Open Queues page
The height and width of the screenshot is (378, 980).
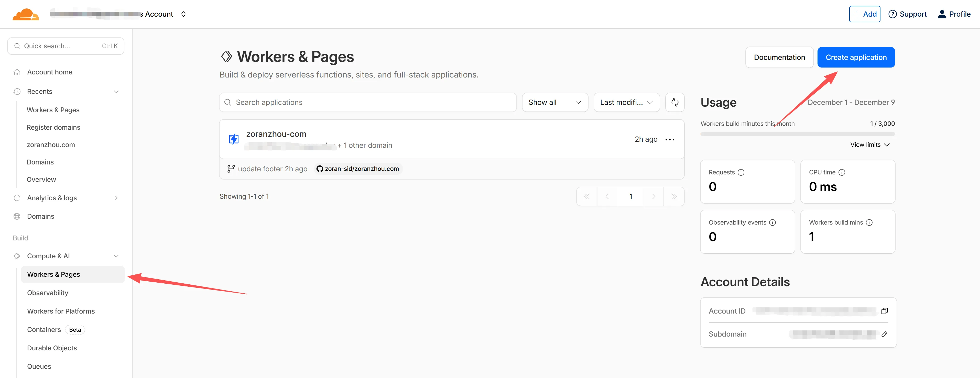(39, 366)
